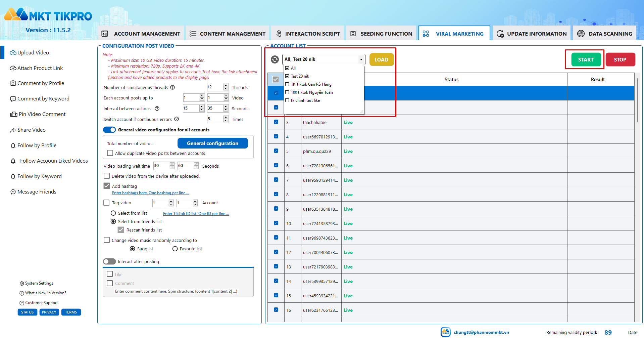This screenshot has height=338, width=644.
Task: Toggle general video configuration for all accounts
Action: [x=109, y=130]
